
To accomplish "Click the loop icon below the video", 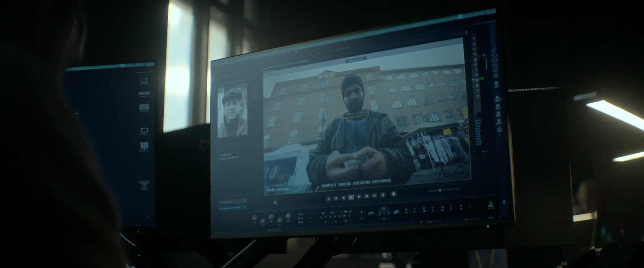I will coord(275,203).
